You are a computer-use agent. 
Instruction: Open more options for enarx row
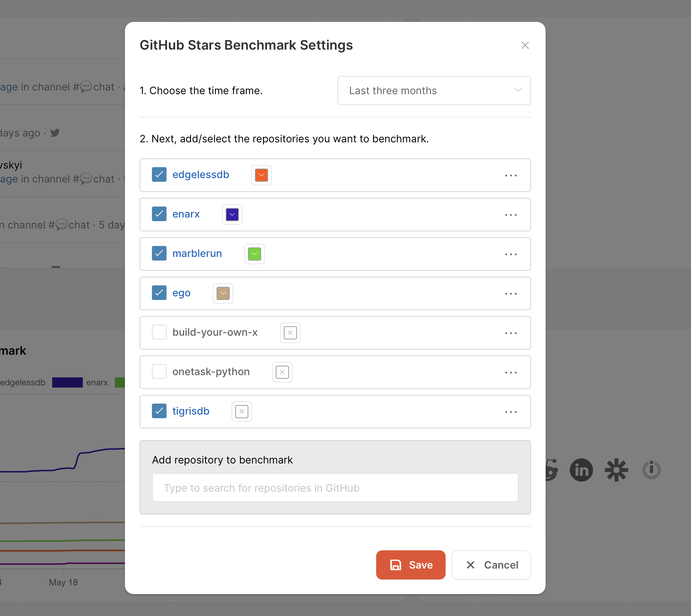(511, 215)
